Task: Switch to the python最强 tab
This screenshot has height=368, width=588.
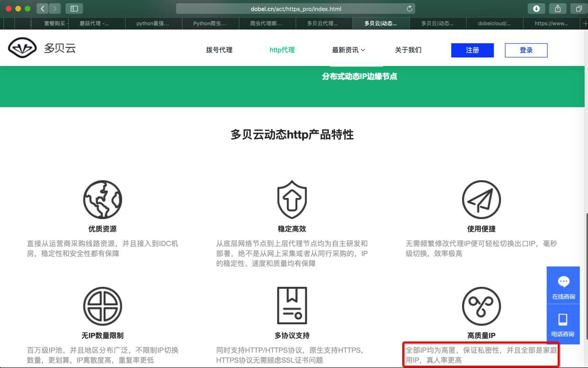Action: 154,23
